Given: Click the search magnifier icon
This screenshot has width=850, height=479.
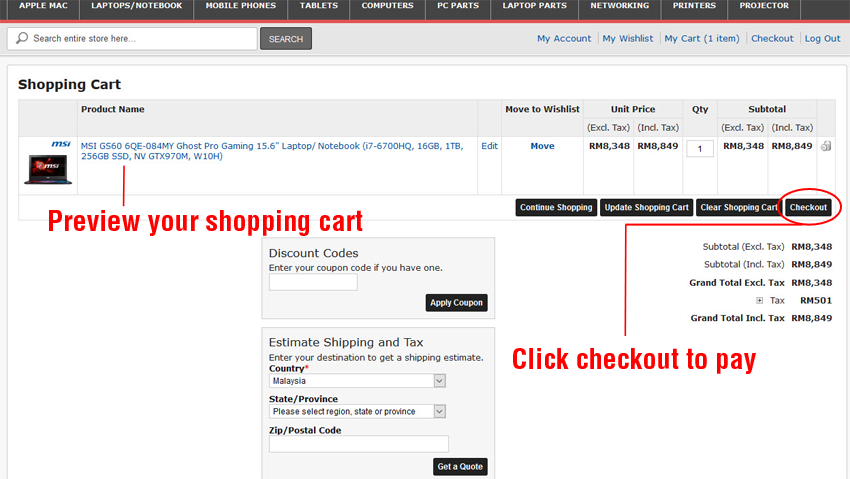Looking at the screenshot, I should coord(22,38).
